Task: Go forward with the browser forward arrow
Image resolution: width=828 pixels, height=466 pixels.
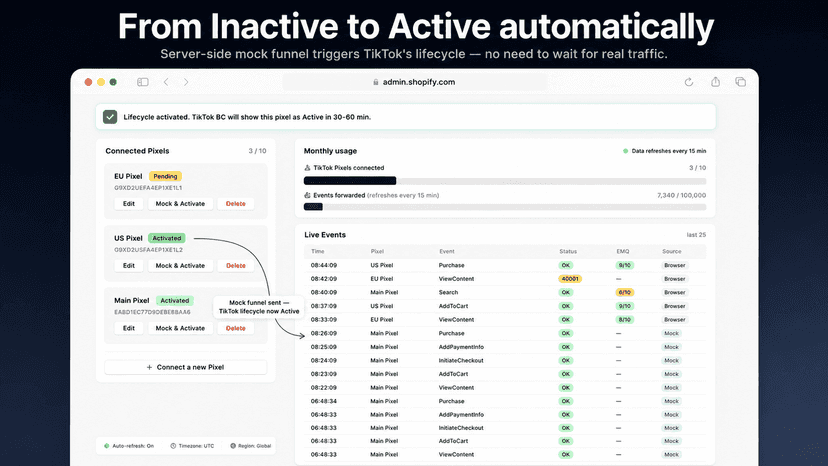Action: 186,82
